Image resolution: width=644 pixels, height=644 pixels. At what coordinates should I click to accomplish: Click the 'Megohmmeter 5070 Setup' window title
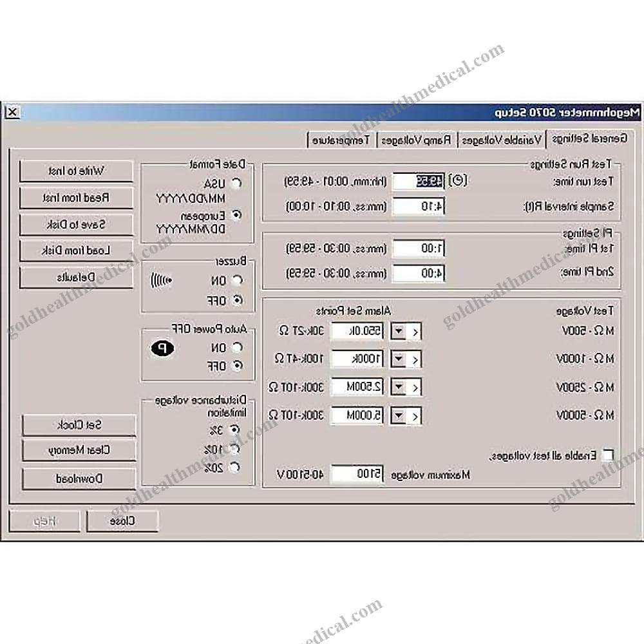[x=567, y=112]
